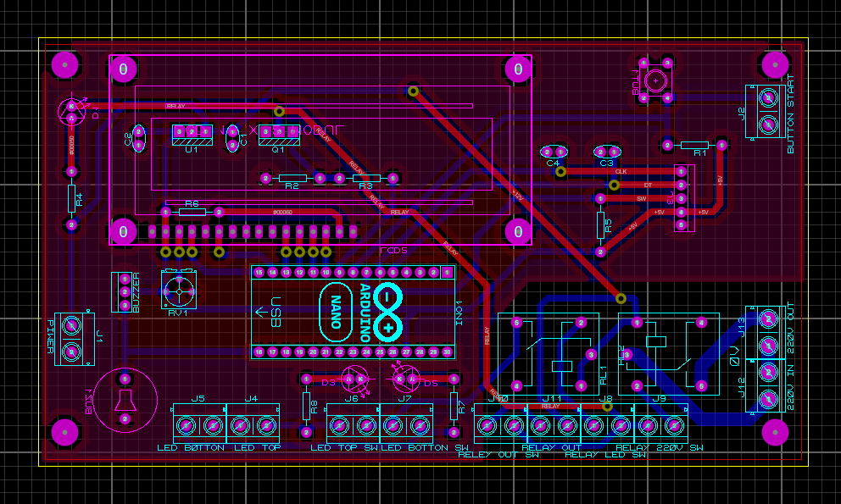Click the DT net label on the trace

tap(648, 185)
